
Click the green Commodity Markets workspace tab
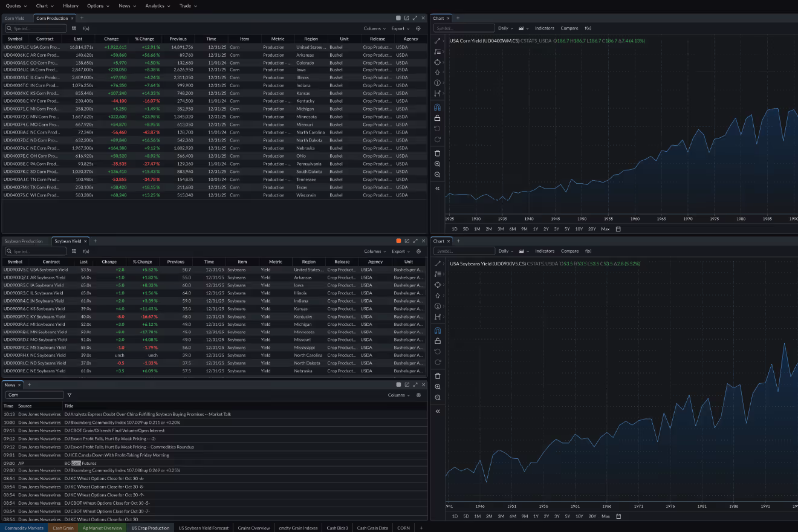(x=23, y=527)
